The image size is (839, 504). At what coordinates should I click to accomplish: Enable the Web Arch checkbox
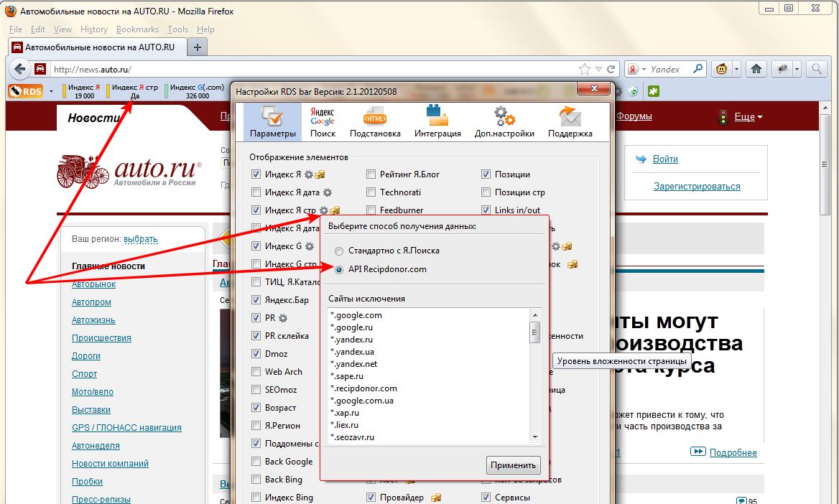tap(256, 372)
